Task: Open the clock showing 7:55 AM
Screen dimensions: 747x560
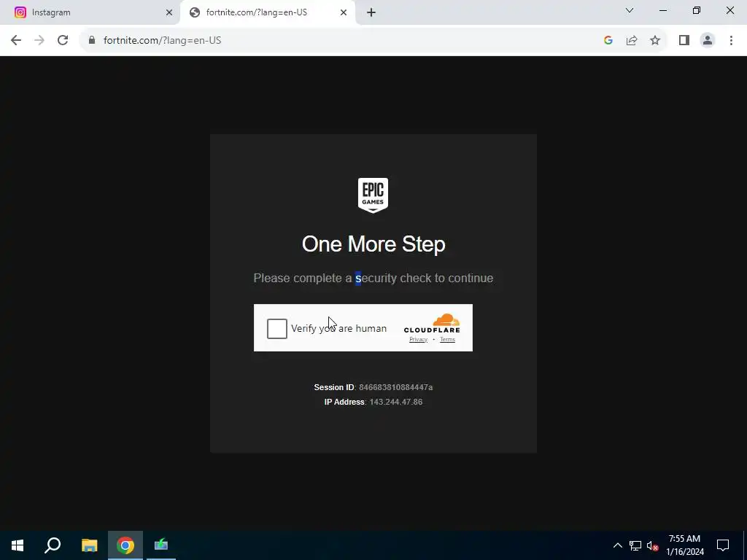Action: [x=684, y=545]
